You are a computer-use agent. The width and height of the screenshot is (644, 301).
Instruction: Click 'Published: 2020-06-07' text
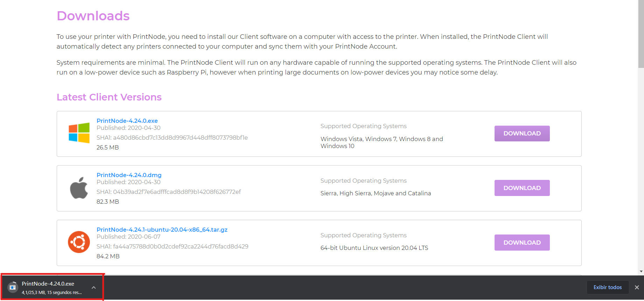click(128, 237)
